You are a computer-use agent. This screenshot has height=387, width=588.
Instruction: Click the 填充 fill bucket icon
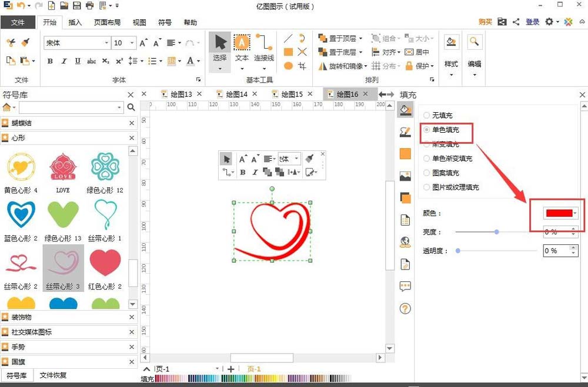point(405,109)
